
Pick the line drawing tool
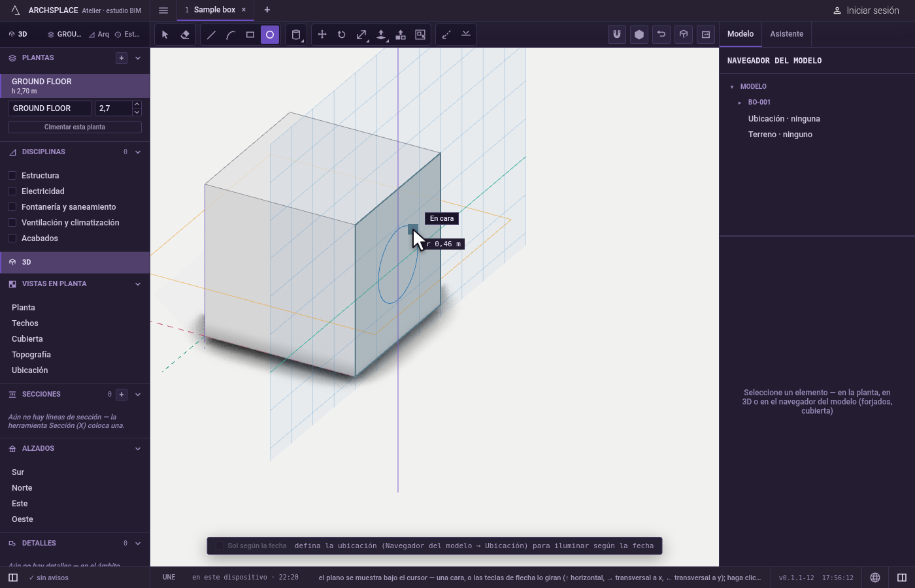pyautogui.click(x=211, y=35)
